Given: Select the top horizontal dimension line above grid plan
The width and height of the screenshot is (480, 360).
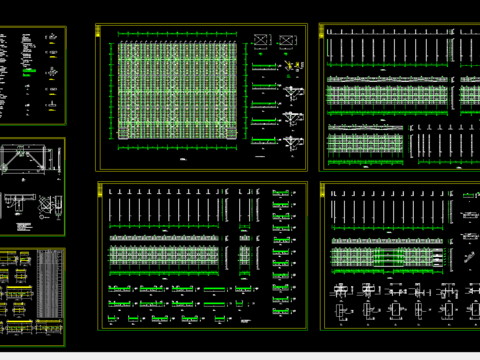Looking at the screenshot, I should point(177,34).
